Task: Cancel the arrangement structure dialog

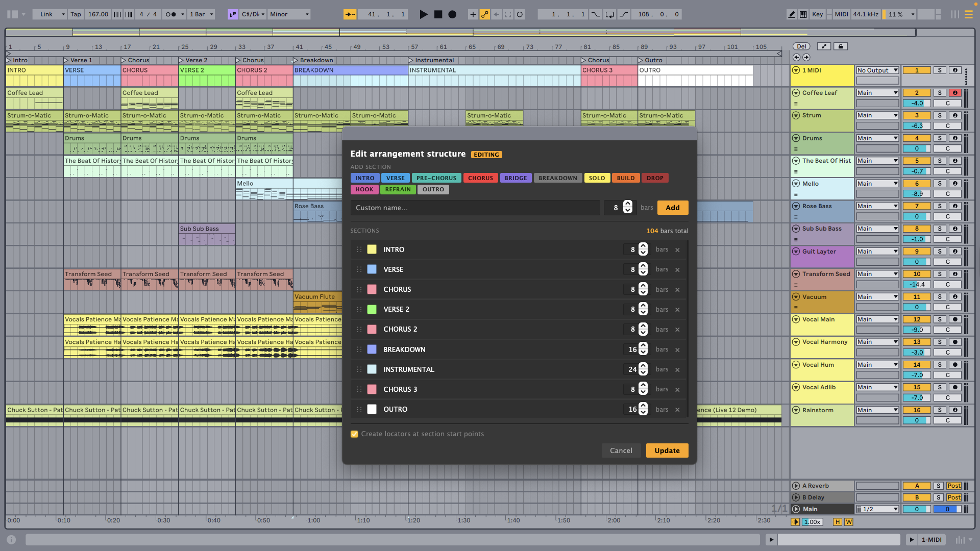Action: [x=621, y=450]
